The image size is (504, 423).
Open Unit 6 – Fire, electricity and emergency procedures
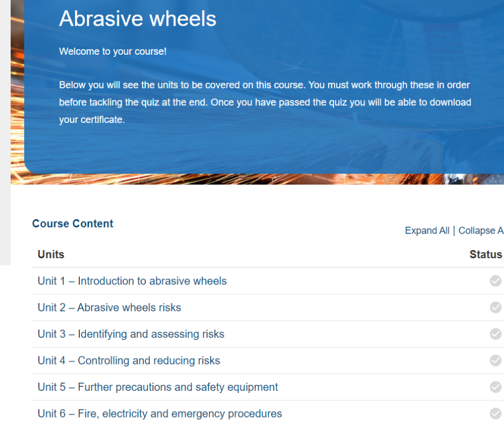coord(160,413)
